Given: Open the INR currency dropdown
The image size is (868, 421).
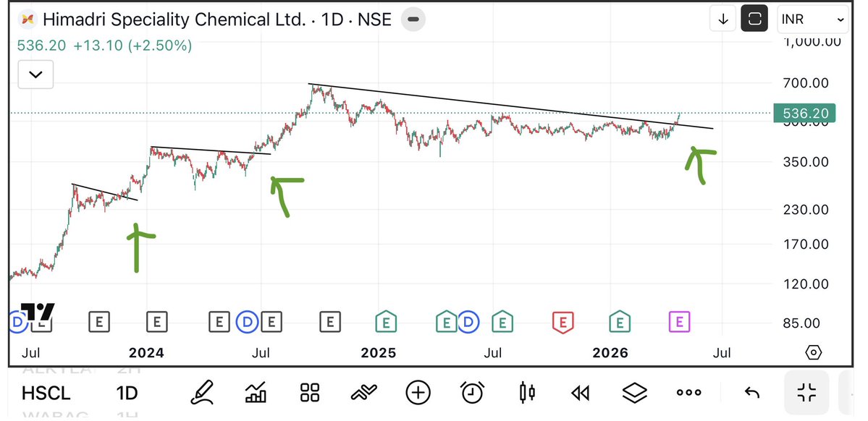Looking at the screenshot, I should 812,20.
